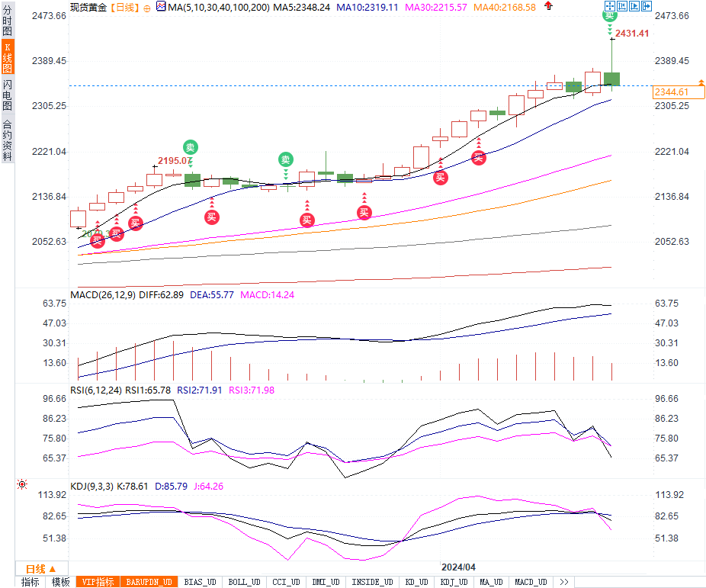Switch to 分时图 time-sharing chart tab
This screenshot has height=588, width=706.
tap(7, 21)
